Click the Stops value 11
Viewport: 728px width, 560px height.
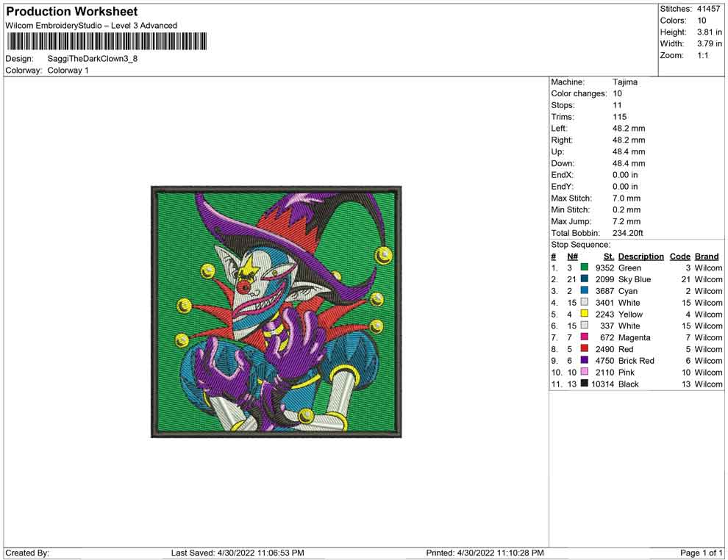tap(617, 105)
